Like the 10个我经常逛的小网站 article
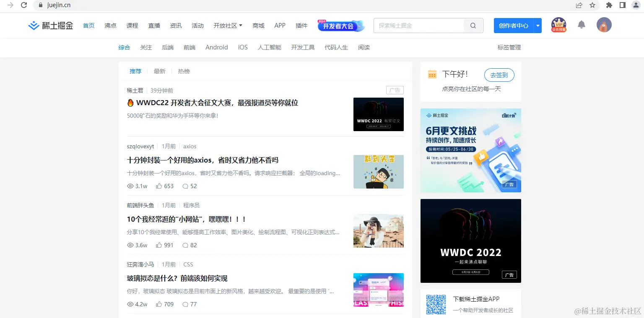644x318 pixels. tap(159, 245)
